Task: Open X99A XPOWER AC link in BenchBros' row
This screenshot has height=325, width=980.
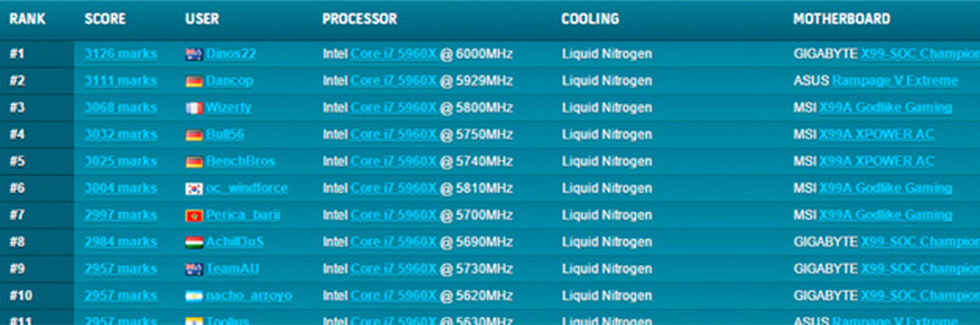Action: [x=877, y=161]
